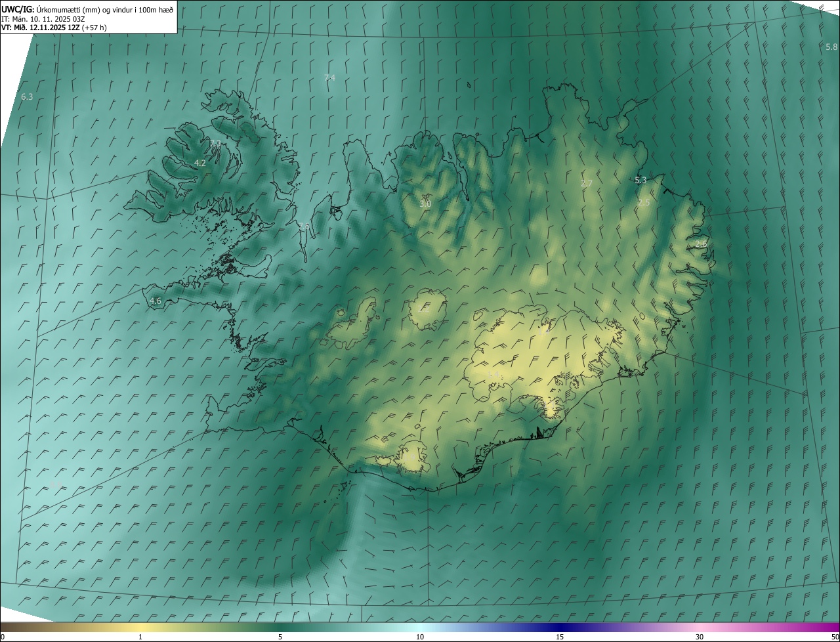Click the 1 tick on the color scale

(140, 637)
